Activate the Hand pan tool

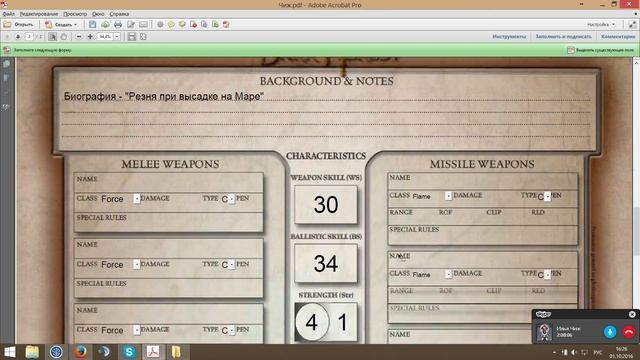tap(64, 37)
